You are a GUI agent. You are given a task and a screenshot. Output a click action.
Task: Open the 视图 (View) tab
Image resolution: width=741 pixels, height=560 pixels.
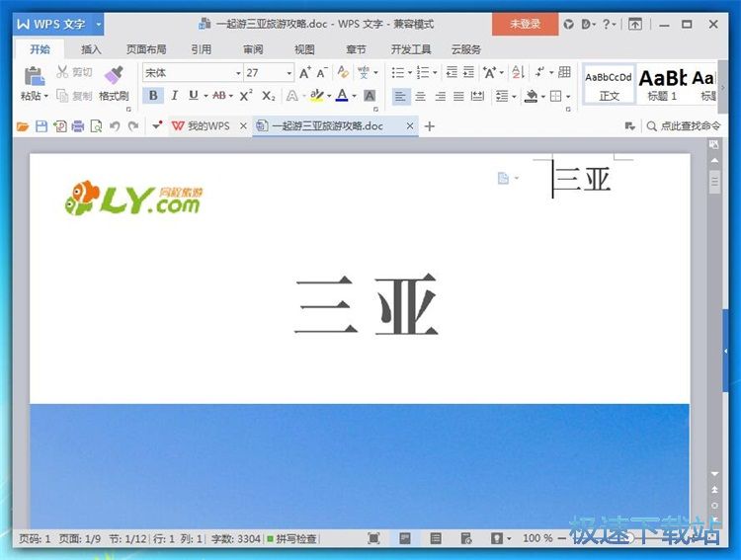tap(304, 49)
